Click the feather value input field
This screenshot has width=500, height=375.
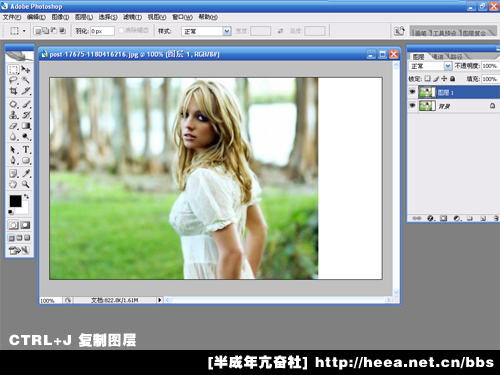pyautogui.click(x=102, y=31)
